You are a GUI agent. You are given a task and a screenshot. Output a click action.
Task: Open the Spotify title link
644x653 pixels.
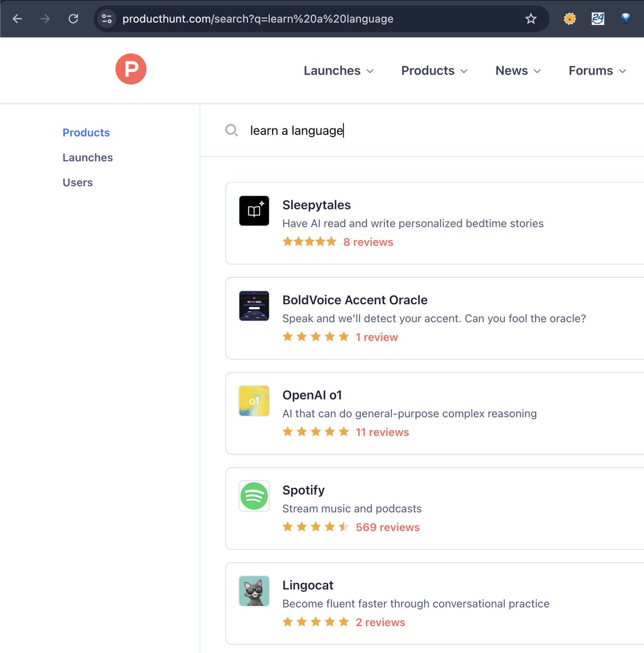pyautogui.click(x=303, y=490)
